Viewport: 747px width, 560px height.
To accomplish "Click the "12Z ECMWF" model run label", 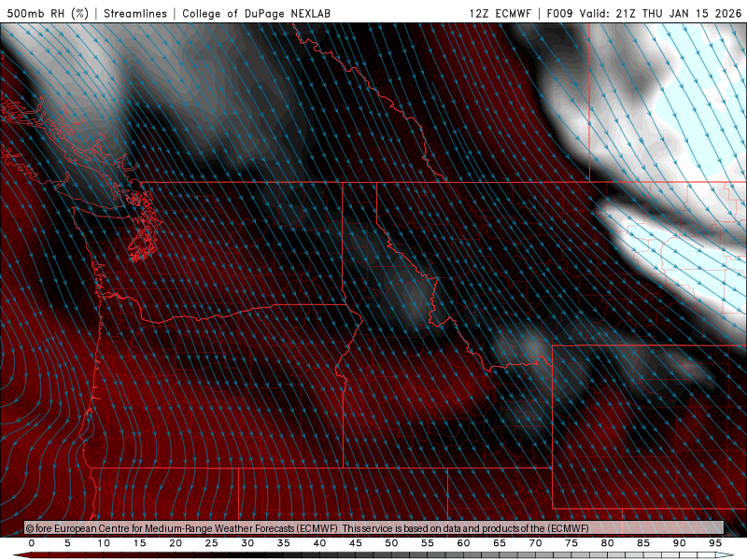I will click(x=500, y=13).
